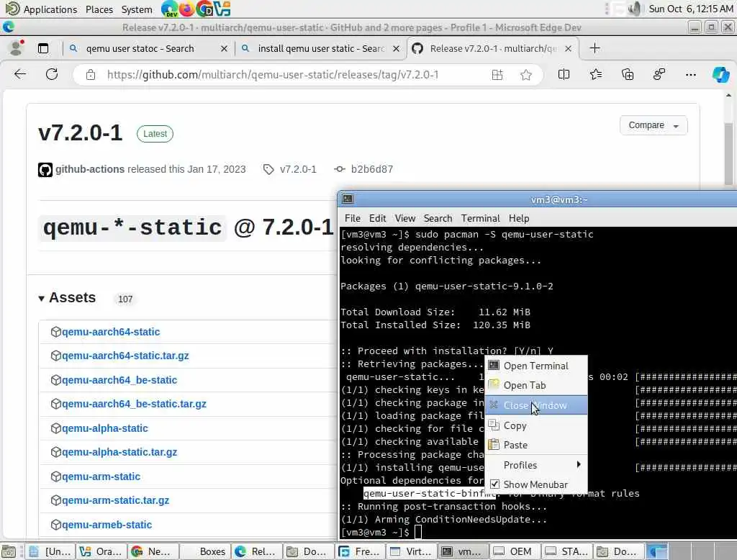Click the Edge page vertical scrollbar

coord(728,155)
